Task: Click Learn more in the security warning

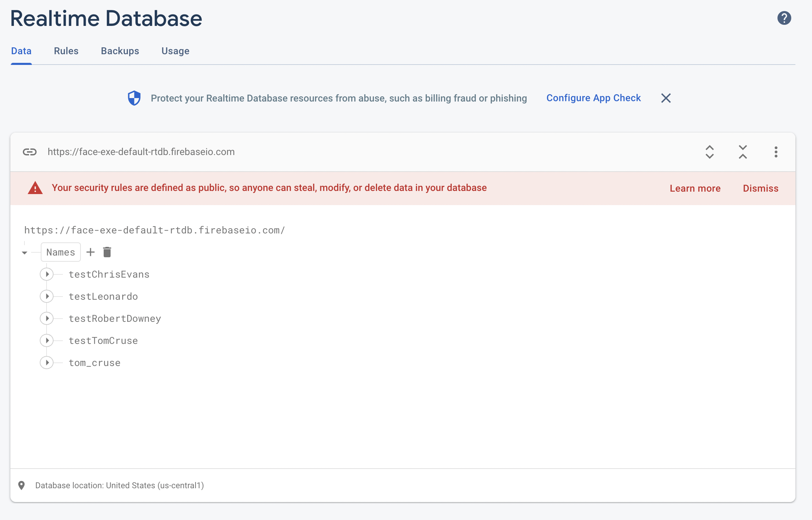Action: click(695, 188)
